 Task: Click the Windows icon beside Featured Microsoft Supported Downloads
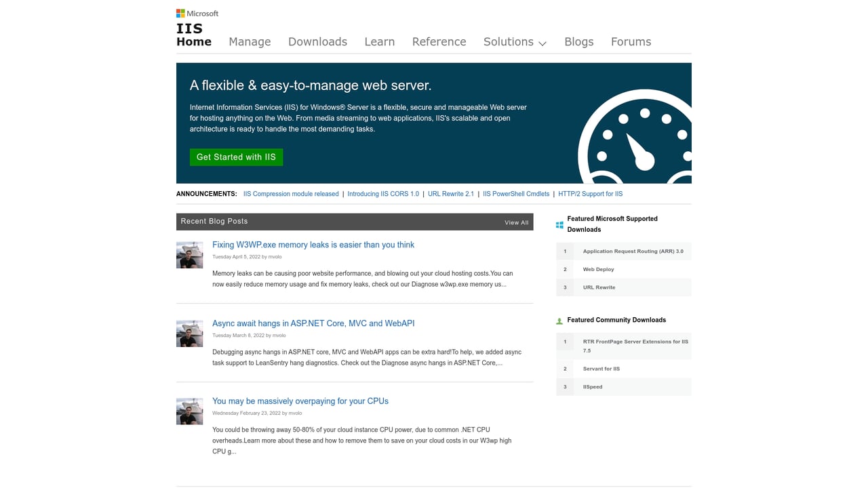coord(558,224)
